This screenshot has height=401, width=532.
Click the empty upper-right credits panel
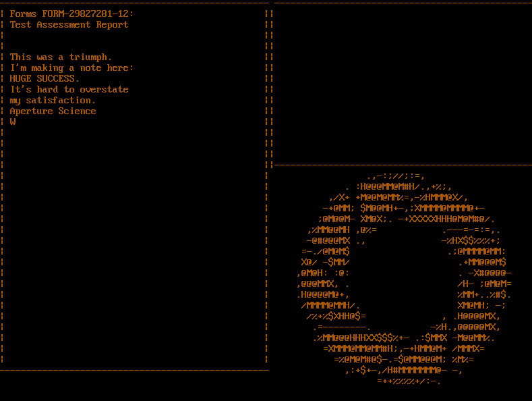pyautogui.click(x=403, y=84)
